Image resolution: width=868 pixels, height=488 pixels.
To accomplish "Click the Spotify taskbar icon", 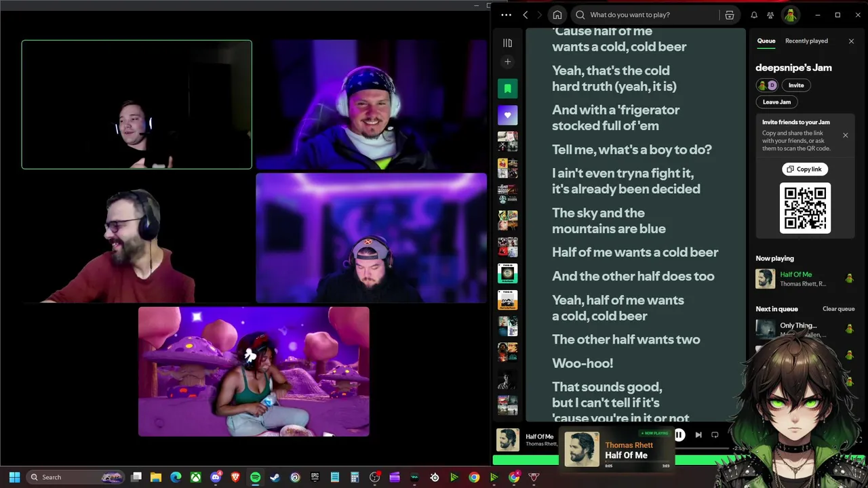I will (255, 477).
